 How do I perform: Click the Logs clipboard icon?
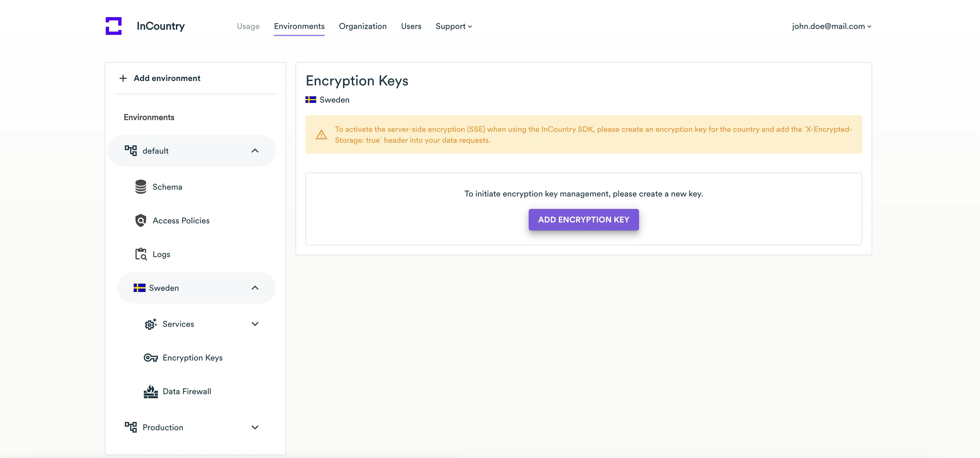pyautogui.click(x=141, y=254)
